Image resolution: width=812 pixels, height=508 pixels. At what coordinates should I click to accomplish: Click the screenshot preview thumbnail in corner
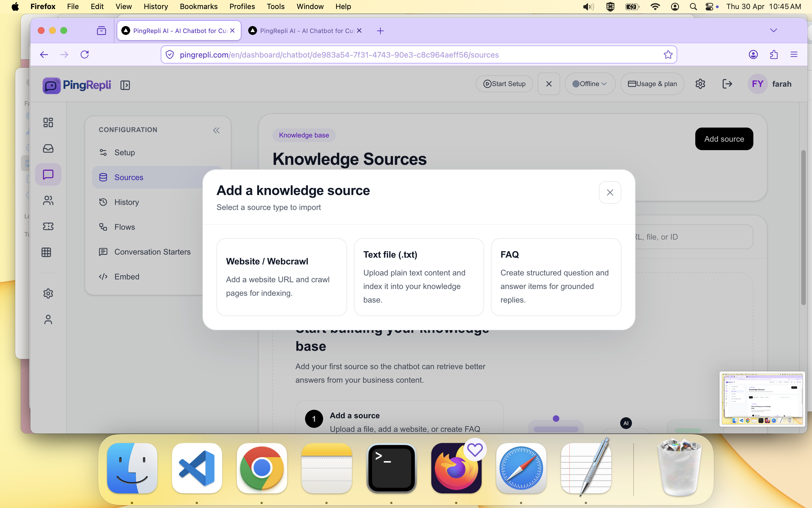click(762, 399)
